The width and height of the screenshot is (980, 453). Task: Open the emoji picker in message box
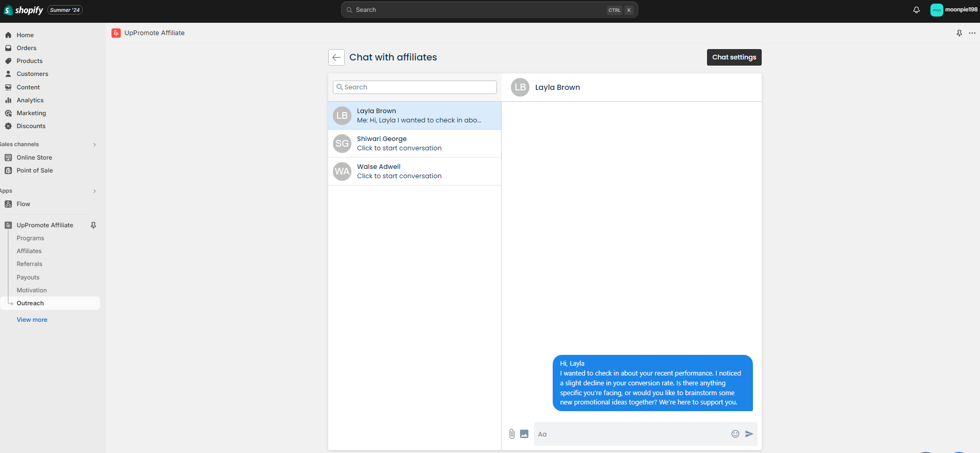735,434
